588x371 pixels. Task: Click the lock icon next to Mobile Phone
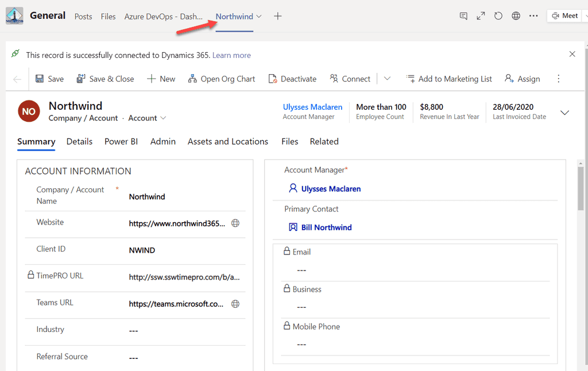pos(287,325)
